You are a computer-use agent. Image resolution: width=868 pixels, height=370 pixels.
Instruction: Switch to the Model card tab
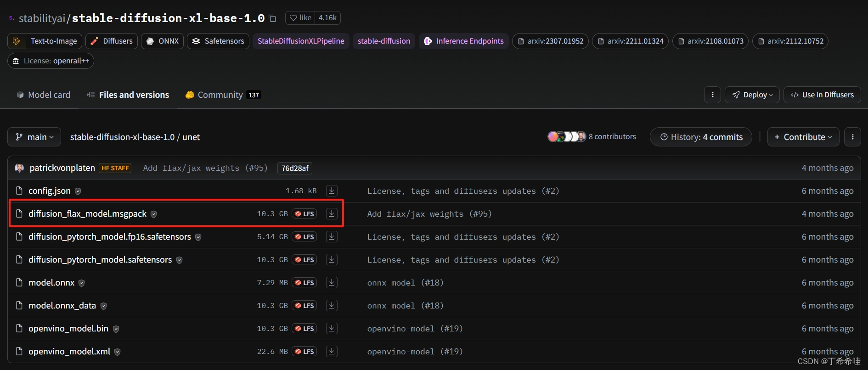(x=44, y=95)
